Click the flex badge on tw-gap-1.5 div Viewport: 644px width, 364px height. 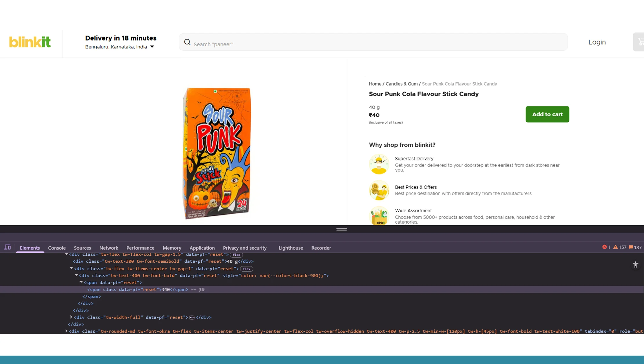236,255
